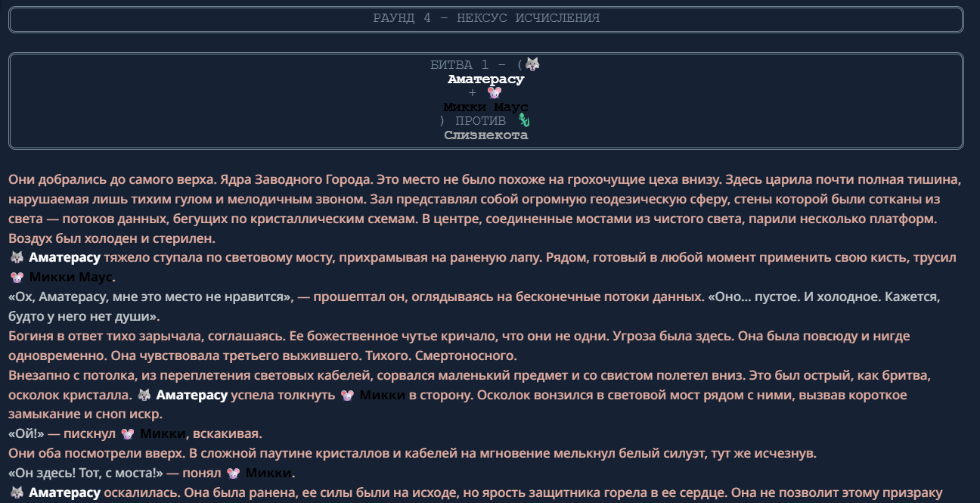The width and height of the screenshot is (980, 503).
Task: Click the phrase 'осколок кристалла'
Action: pos(68,396)
